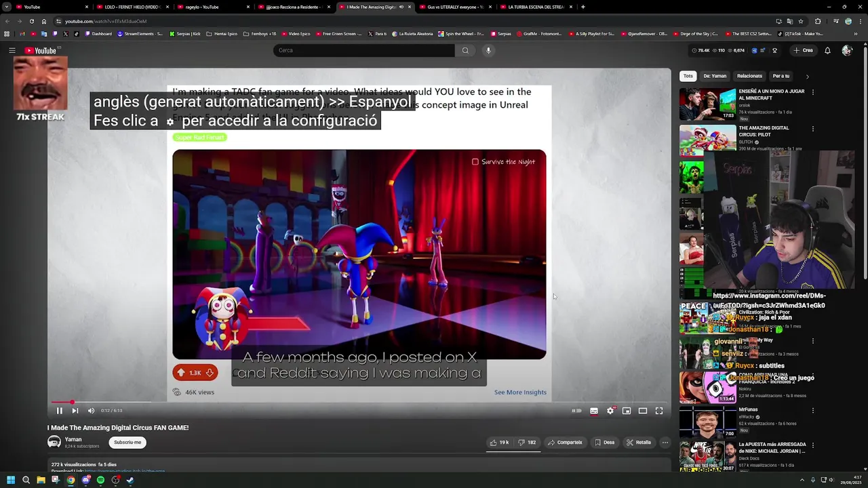The image size is (868, 488).
Task: Switch to joaco Reacciona a Residente tab
Action: (294, 7)
